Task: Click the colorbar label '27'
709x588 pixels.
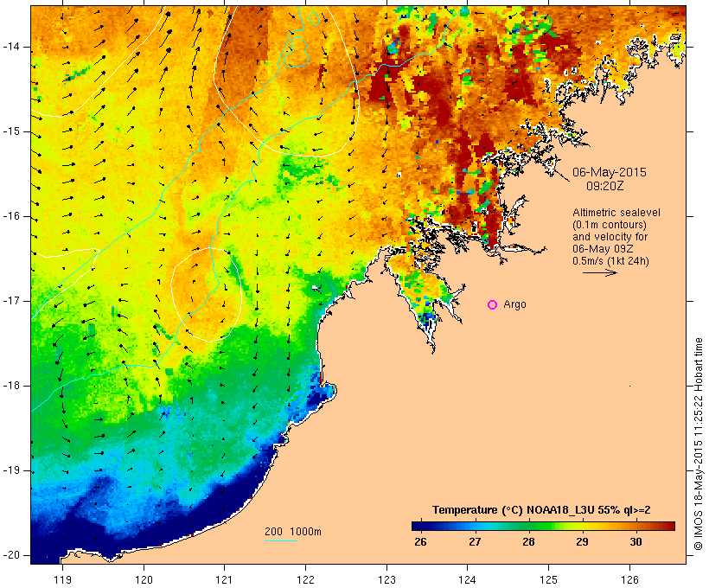Action: click(475, 542)
